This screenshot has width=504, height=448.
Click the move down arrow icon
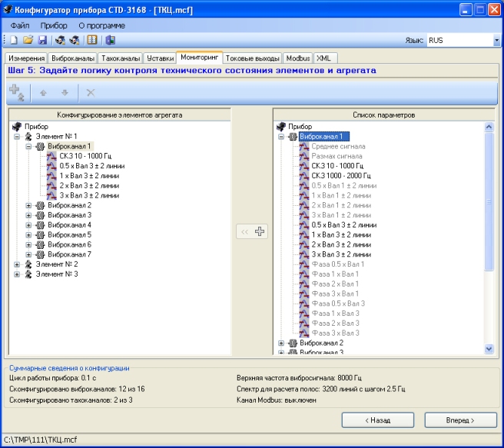tap(65, 92)
